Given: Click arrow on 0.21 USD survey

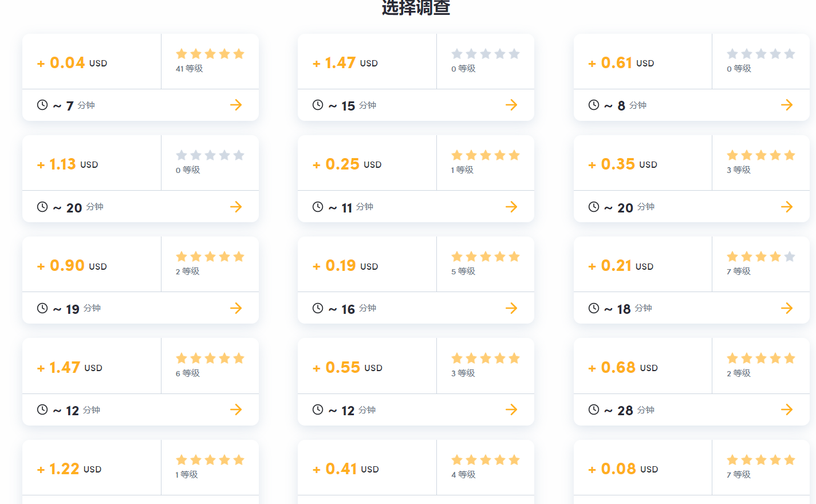Looking at the screenshot, I should [787, 308].
